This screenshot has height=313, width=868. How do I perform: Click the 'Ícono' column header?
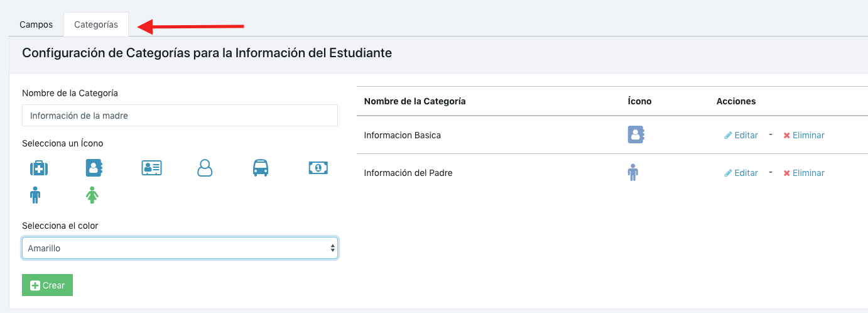[639, 101]
